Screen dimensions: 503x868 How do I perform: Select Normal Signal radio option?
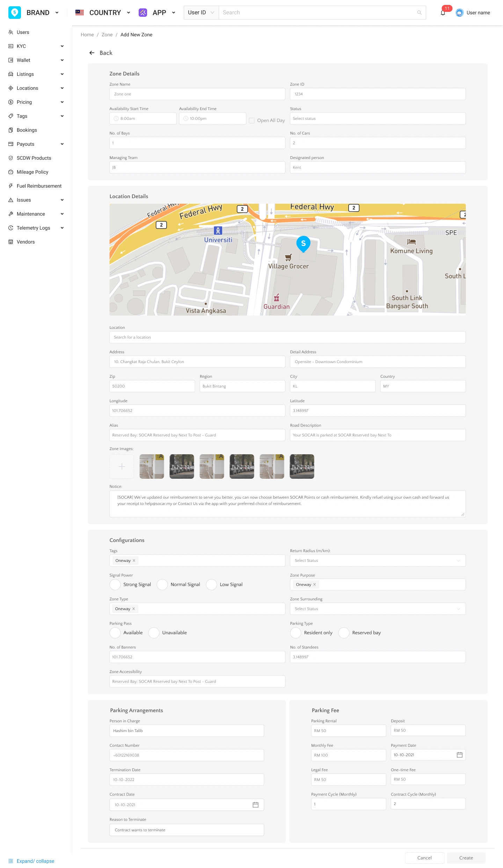click(162, 585)
